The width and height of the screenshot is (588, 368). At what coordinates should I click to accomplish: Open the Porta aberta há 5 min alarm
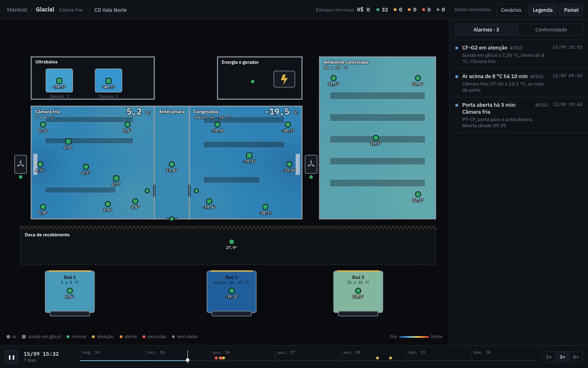point(519,115)
